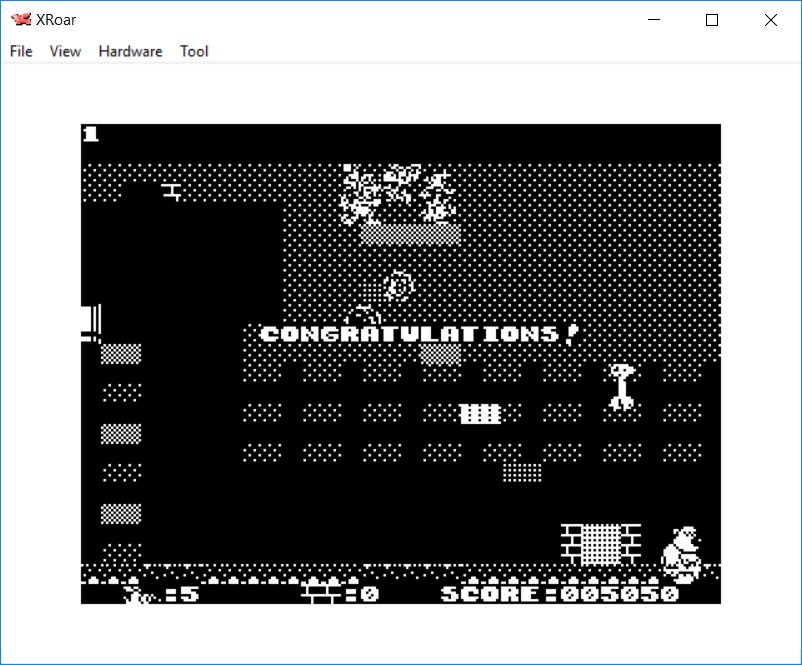The height and width of the screenshot is (665, 802).
Task: Click the striped doorway on the left edge
Action: pyautogui.click(x=90, y=323)
